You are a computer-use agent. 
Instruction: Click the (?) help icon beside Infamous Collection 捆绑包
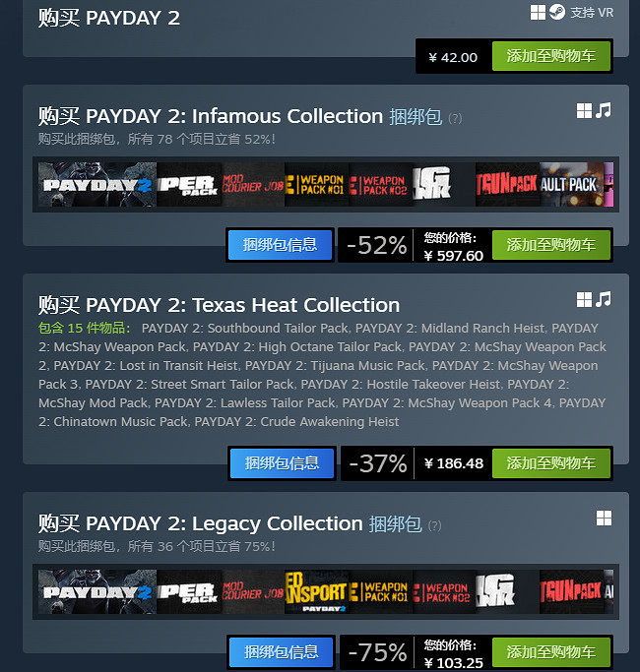coord(455,118)
